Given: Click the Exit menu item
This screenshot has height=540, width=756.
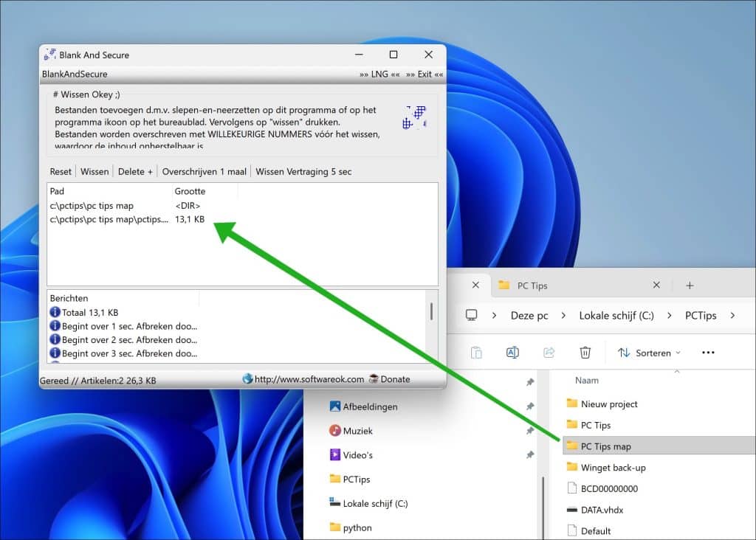Looking at the screenshot, I should pyautogui.click(x=425, y=75).
